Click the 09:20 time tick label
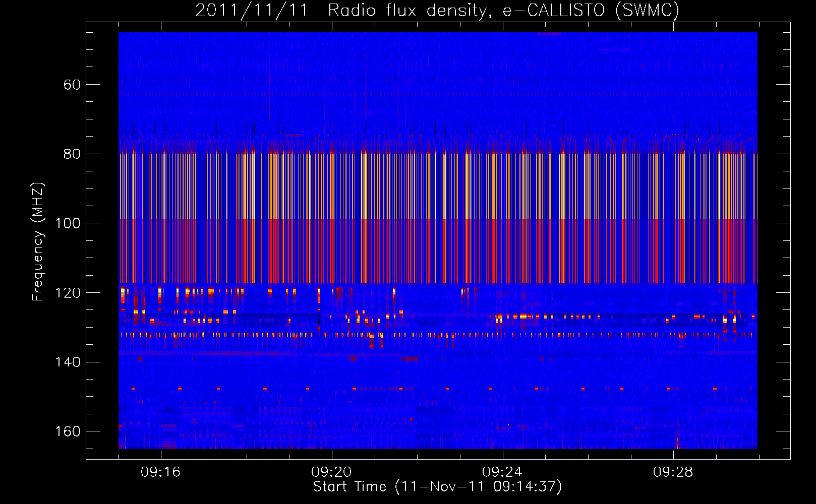This screenshot has height=504, width=816. (332, 472)
